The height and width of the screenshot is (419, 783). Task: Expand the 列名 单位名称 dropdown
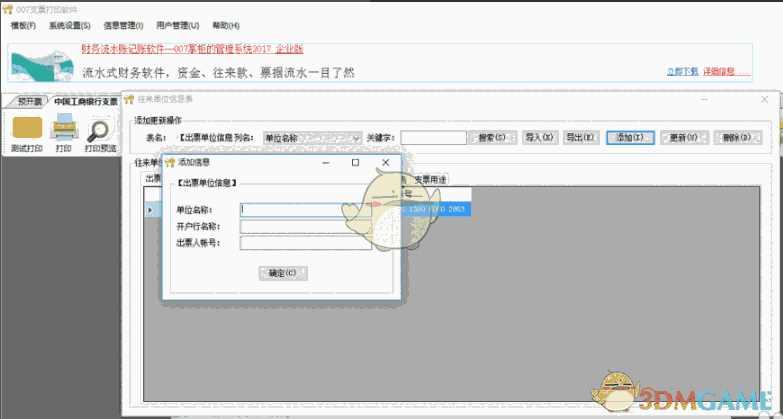click(352, 138)
